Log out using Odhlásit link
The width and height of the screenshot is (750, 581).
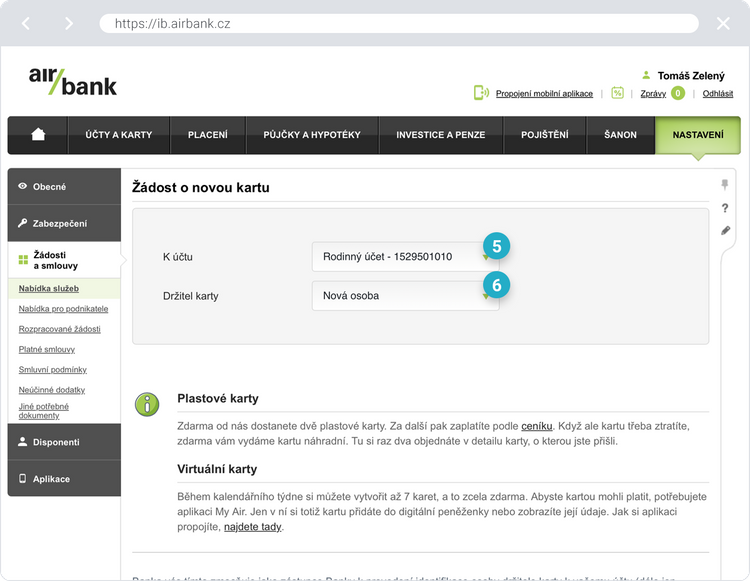click(717, 94)
